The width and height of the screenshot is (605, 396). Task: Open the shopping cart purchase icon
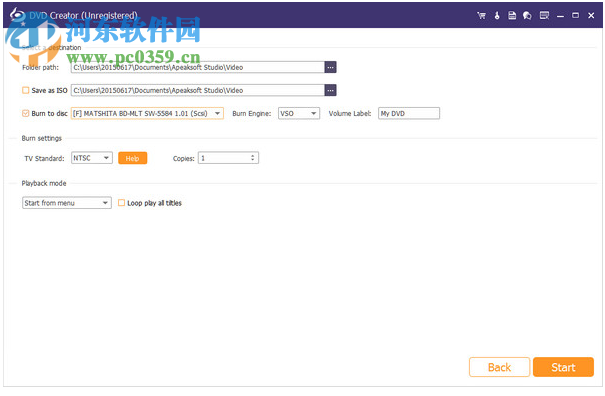click(x=481, y=15)
